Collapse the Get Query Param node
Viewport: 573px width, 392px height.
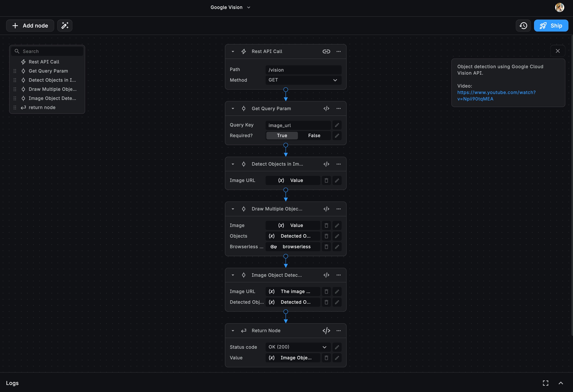pyautogui.click(x=233, y=109)
